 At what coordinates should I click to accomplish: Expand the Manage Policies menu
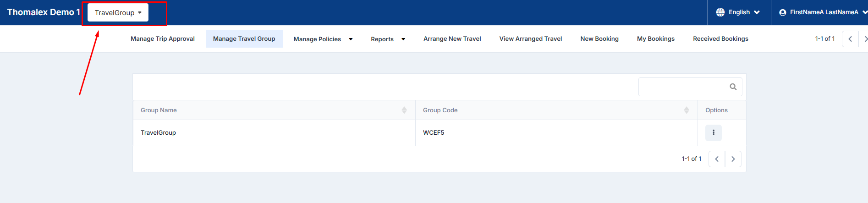(x=323, y=39)
